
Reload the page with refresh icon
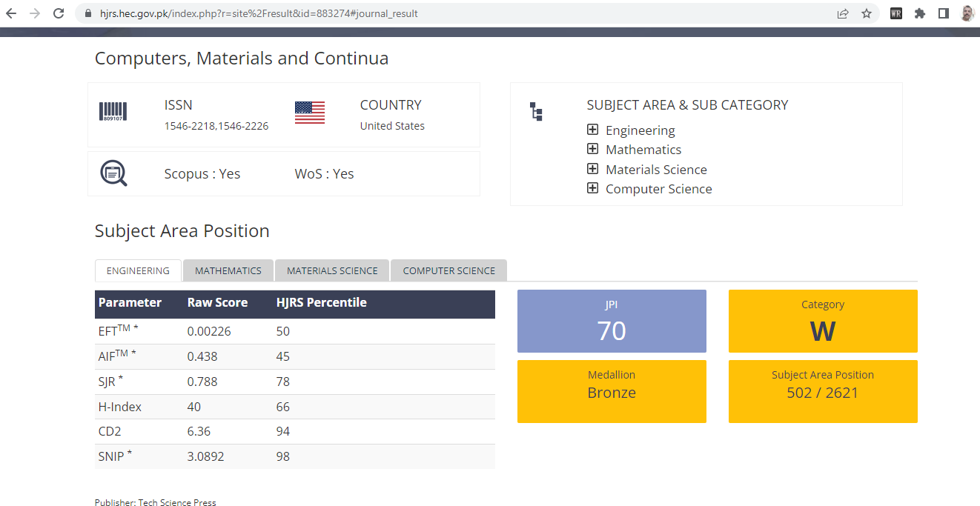click(59, 13)
